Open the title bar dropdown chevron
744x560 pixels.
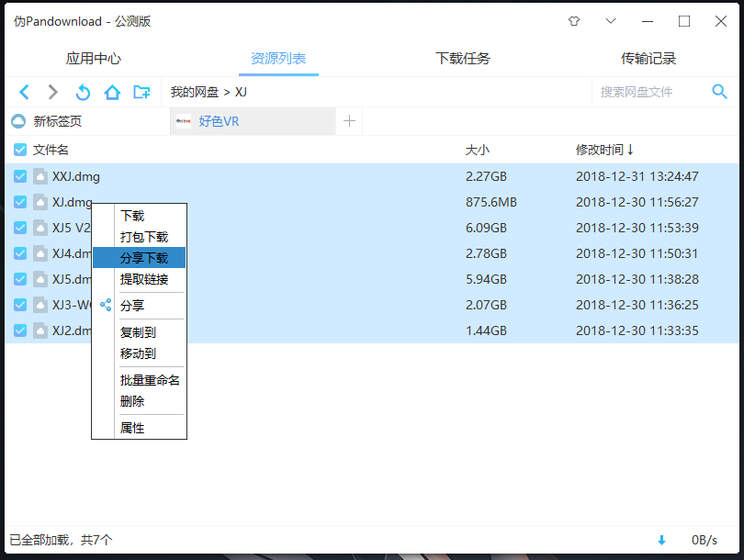(x=611, y=21)
